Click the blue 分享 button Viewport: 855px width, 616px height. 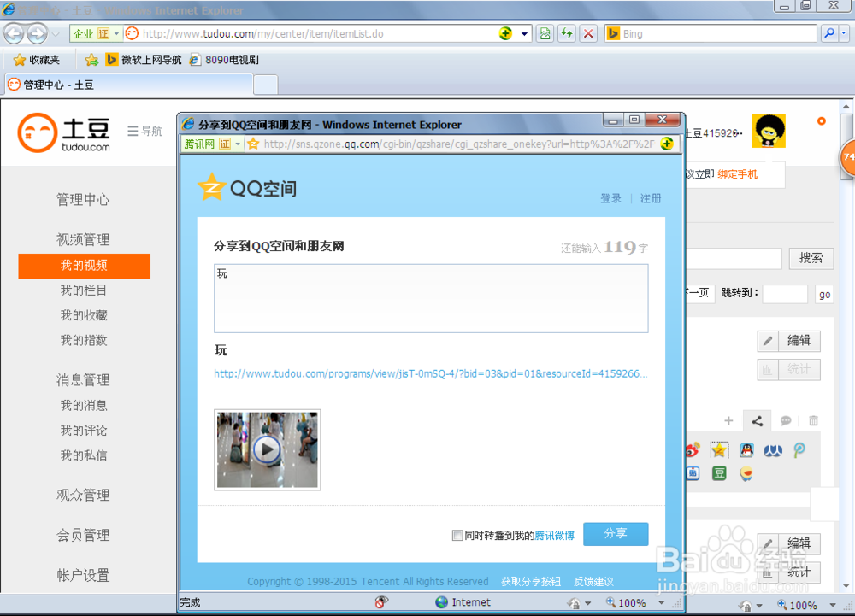pos(616,534)
